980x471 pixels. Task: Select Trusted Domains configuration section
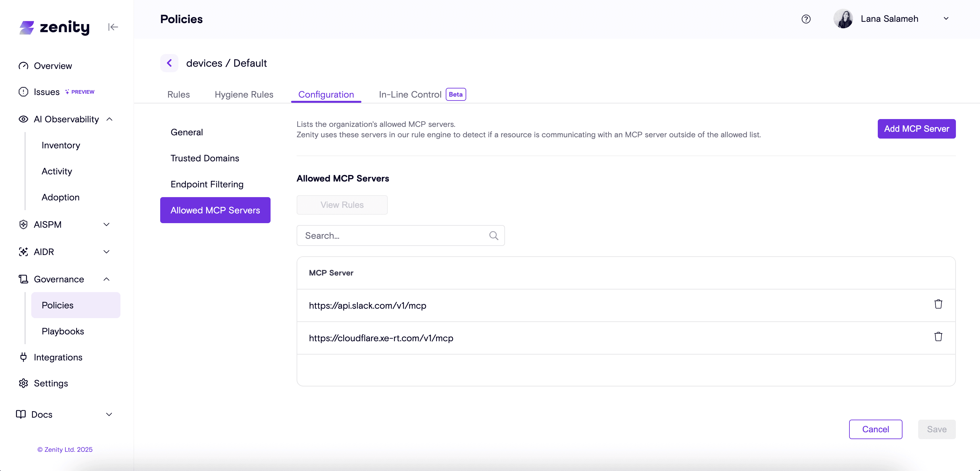[205, 158]
